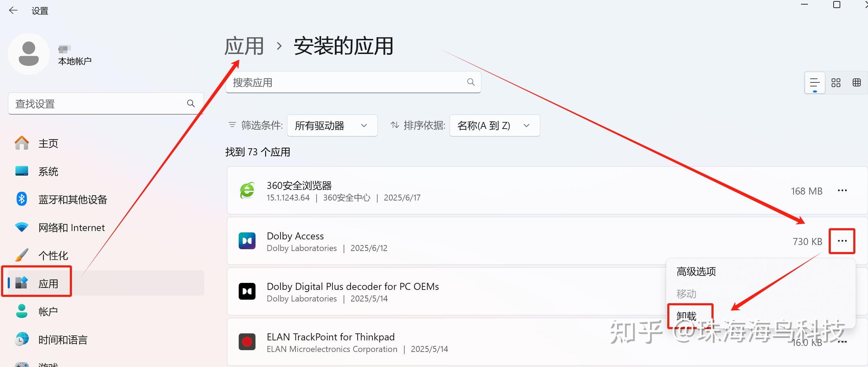Open the filter dropdown 所有驱动器
The image size is (868, 367).
tap(332, 125)
